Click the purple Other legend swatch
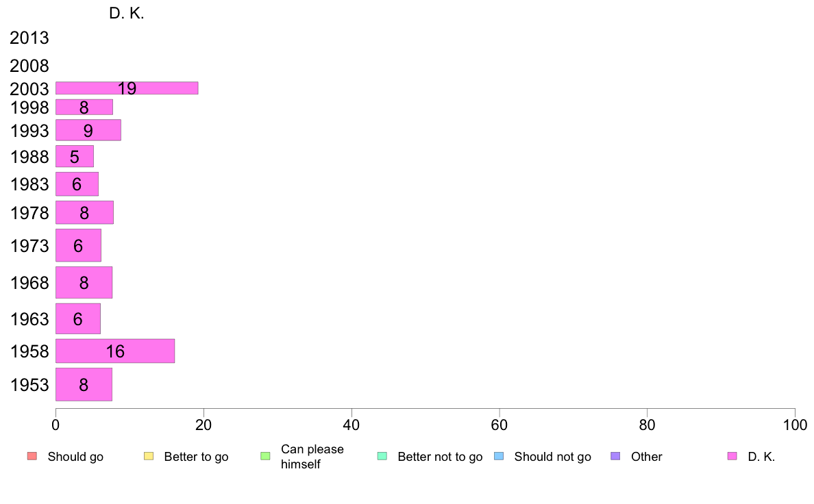814x504 pixels. [616, 456]
